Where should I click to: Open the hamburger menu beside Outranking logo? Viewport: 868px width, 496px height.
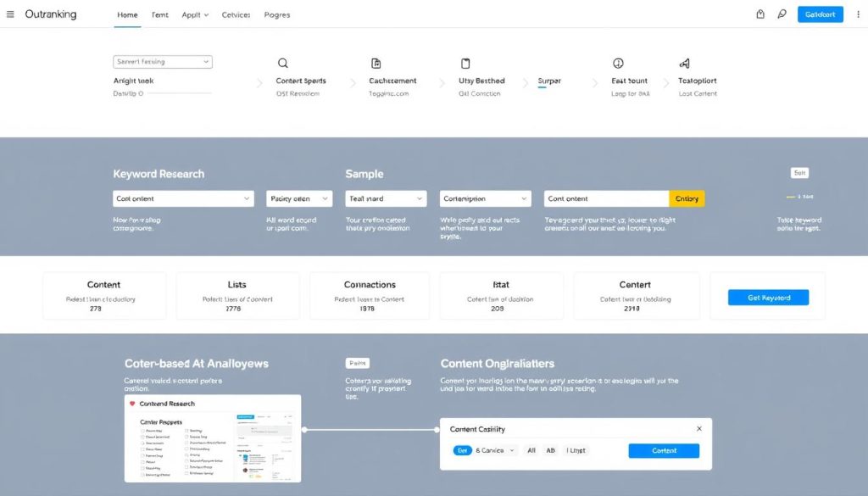9,14
